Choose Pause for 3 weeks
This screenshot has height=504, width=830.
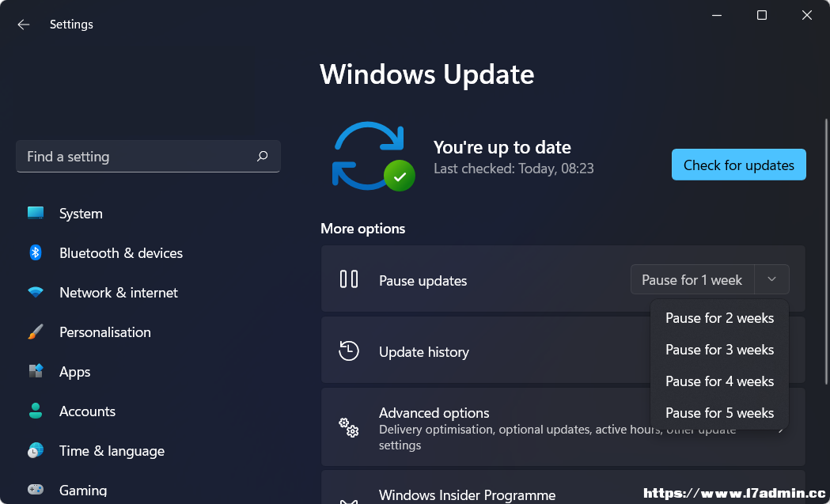719,350
